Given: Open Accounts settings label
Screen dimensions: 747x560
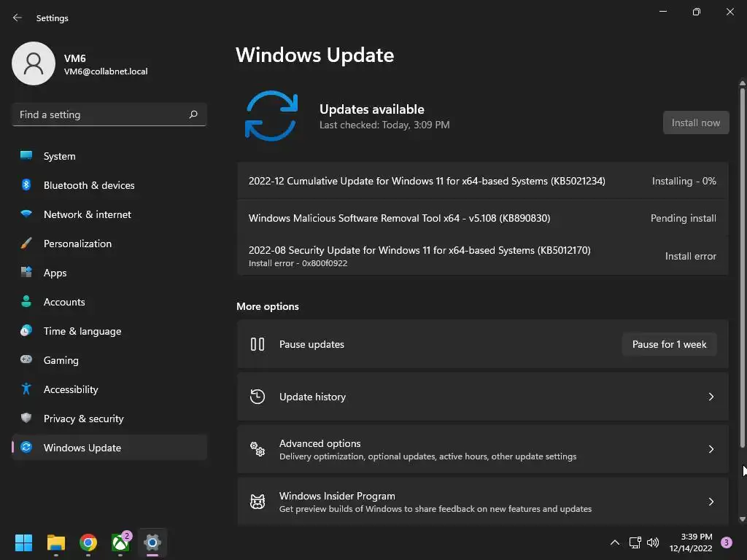Looking at the screenshot, I should click(64, 302).
